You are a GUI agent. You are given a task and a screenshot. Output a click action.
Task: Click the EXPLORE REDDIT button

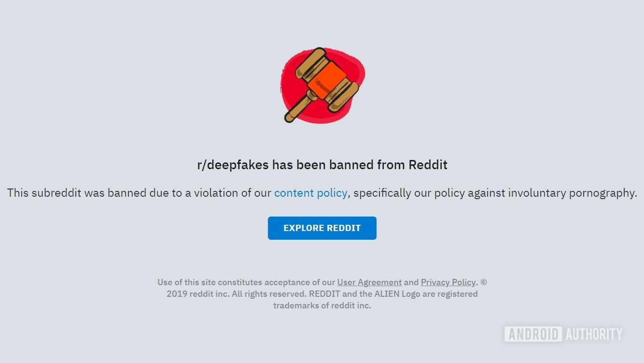coord(322,228)
